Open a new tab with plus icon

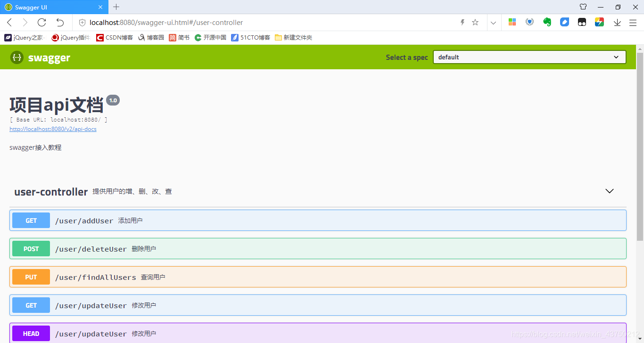pyautogui.click(x=116, y=7)
